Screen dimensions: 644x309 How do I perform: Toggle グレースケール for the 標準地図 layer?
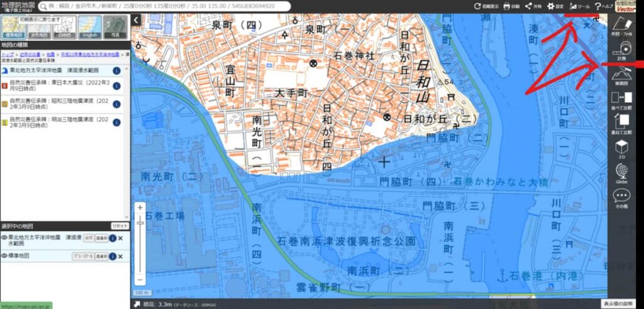(x=82, y=256)
